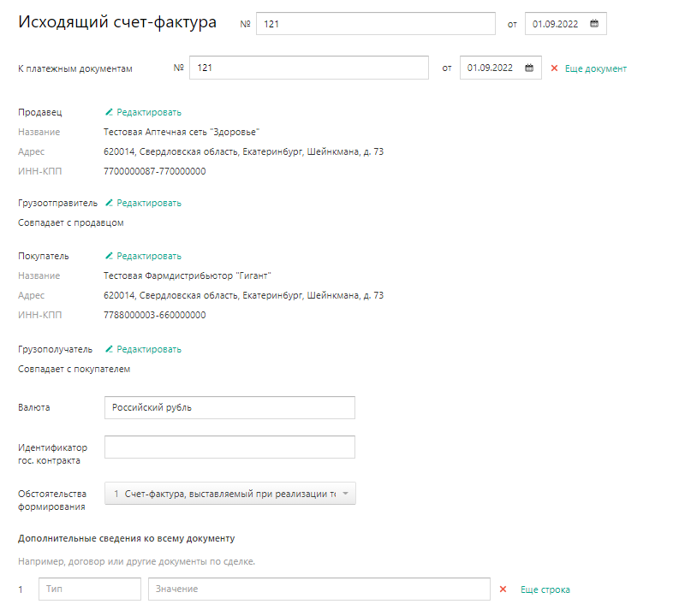Screen dimensions: 685x616
Task: Click red X next to Еще документ
Action: point(554,68)
